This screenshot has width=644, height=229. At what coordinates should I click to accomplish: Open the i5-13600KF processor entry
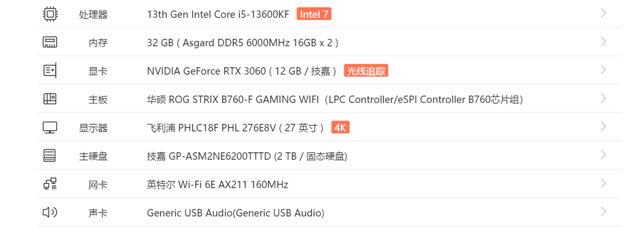pyautogui.click(x=218, y=14)
